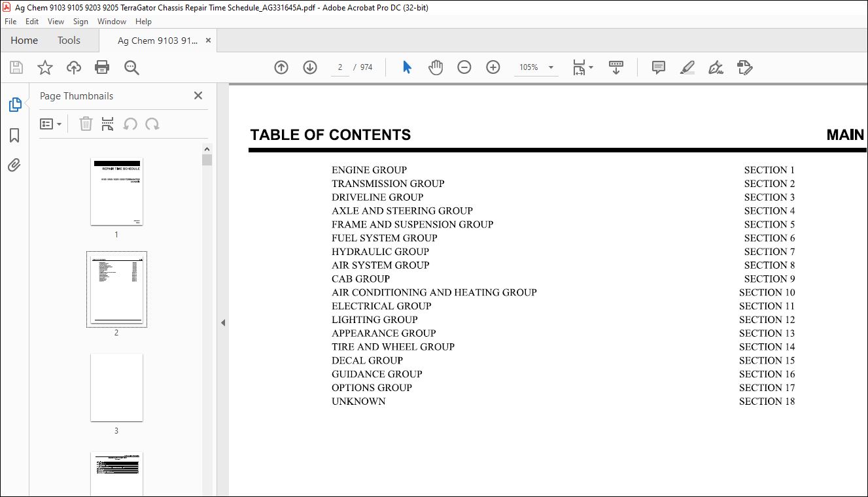Click TABLE OF CONTENTS heading
The width and height of the screenshot is (868, 497).
(330, 135)
